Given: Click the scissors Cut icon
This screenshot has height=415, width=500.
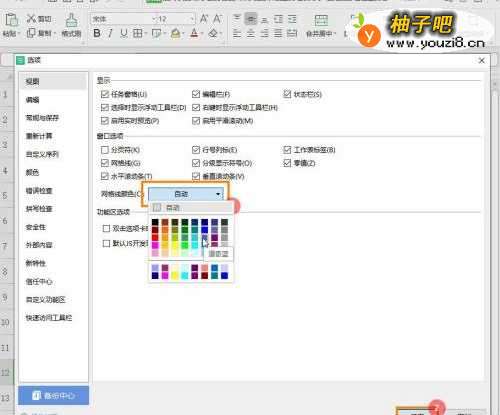Looking at the screenshot, I should (x=31, y=19).
